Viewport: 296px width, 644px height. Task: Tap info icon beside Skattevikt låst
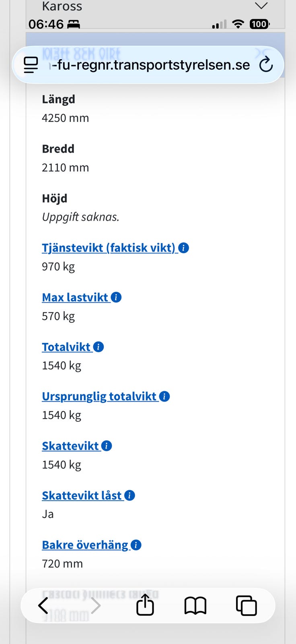[x=129, y=495]
